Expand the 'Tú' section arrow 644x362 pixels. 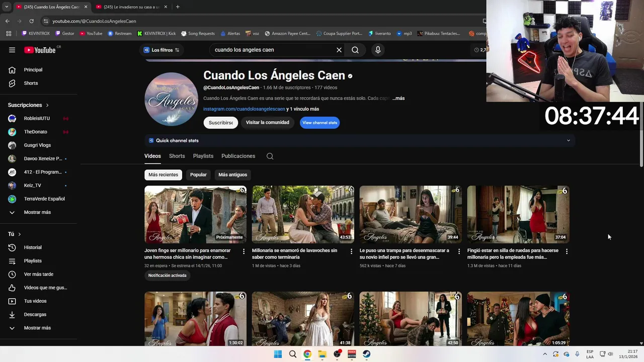pyautogui.click(x=20, y=234)
